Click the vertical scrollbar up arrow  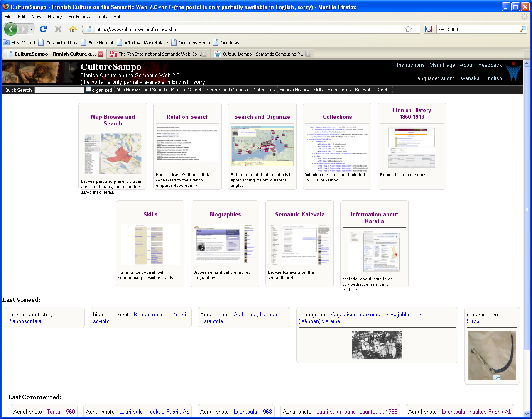click(x=527, y=64)
